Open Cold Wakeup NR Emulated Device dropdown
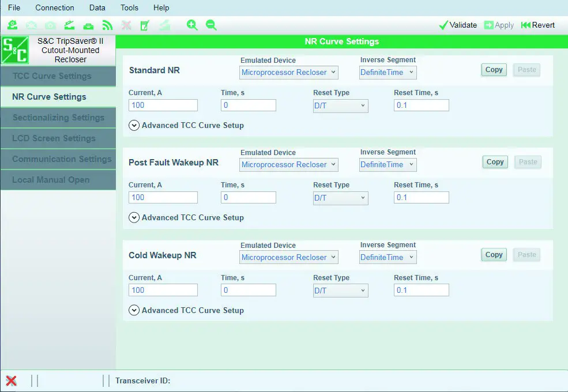The width and height of the screenshot is (568, 392). pos(289,257)
